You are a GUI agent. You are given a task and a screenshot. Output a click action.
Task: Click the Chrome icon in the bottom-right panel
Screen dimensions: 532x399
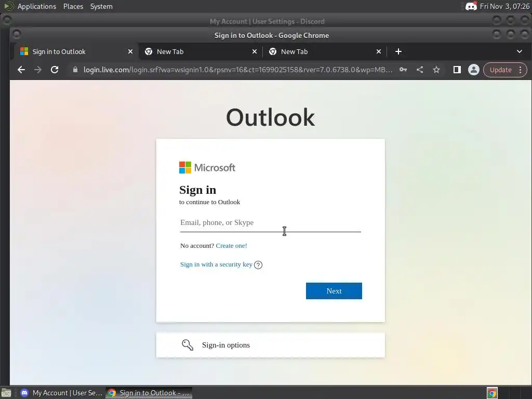pyautogui.click(x=492, y=393)
